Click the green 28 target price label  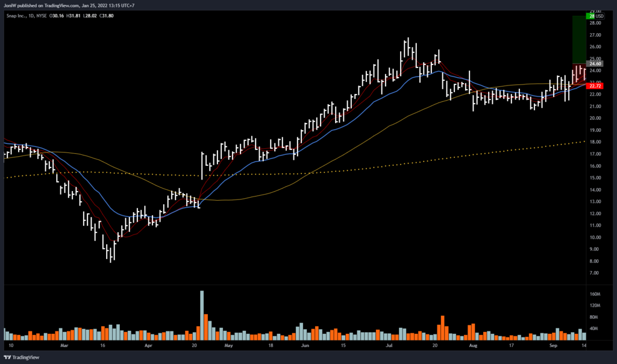point(592,17)
